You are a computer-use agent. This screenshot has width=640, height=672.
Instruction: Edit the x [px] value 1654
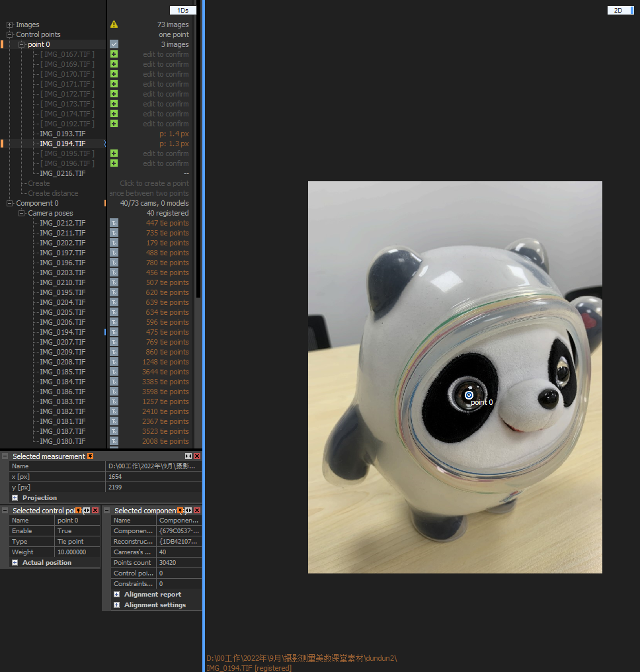[153, 477]
